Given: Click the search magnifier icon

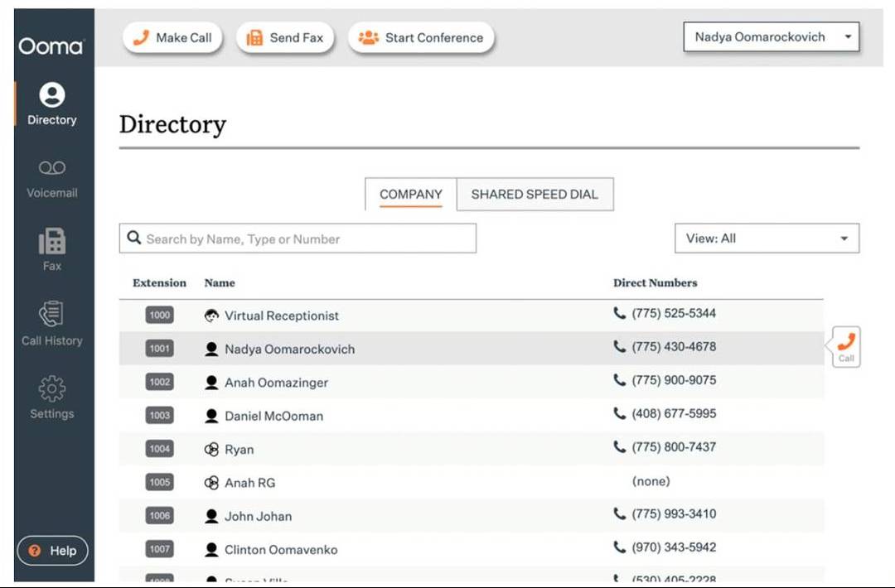Looking at the screenshot, I should click(x=134, y=238).
